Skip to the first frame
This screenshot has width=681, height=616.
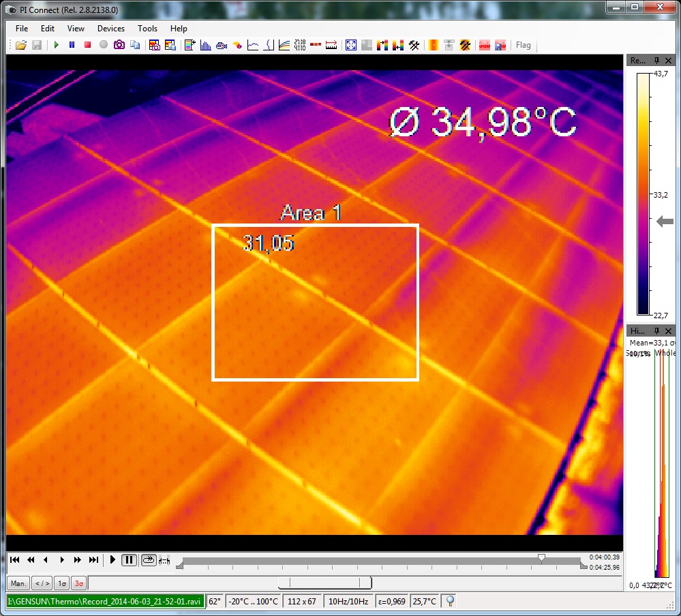pos(14,560)
